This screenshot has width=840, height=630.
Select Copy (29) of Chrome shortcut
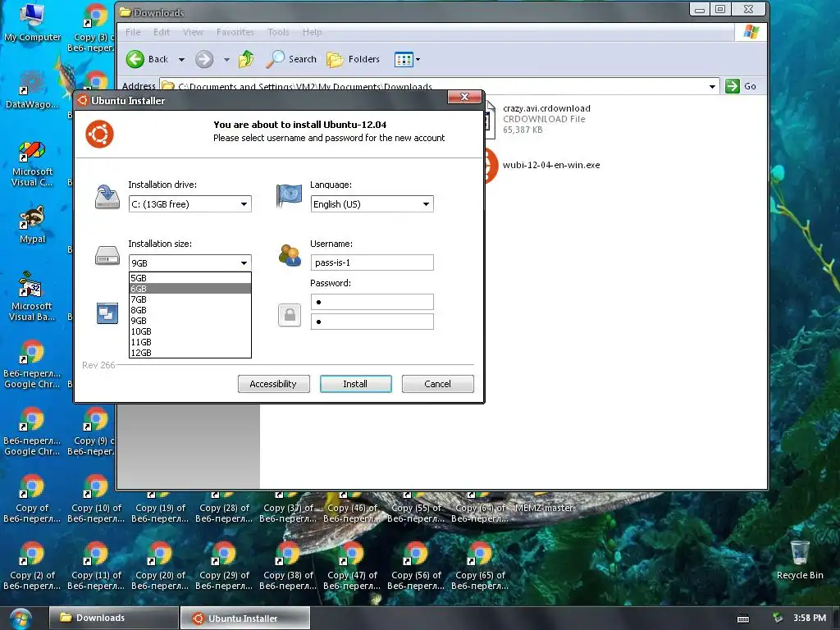click(224, 566)
